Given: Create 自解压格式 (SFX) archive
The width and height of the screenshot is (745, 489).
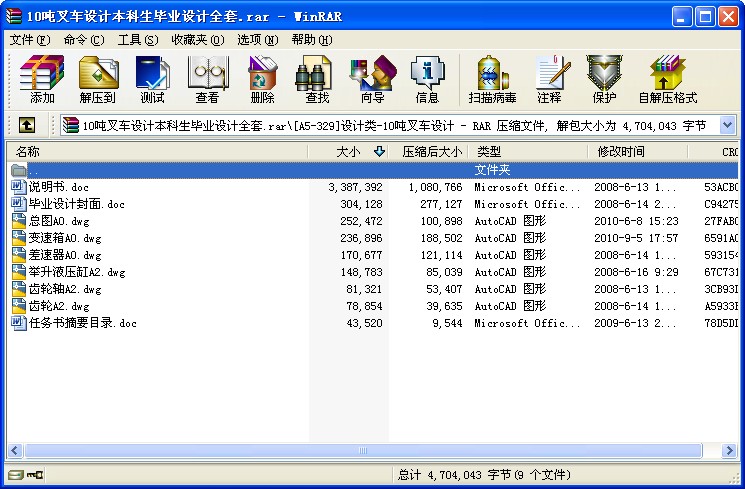Looking at the screenshot, I should click(667, 79).
